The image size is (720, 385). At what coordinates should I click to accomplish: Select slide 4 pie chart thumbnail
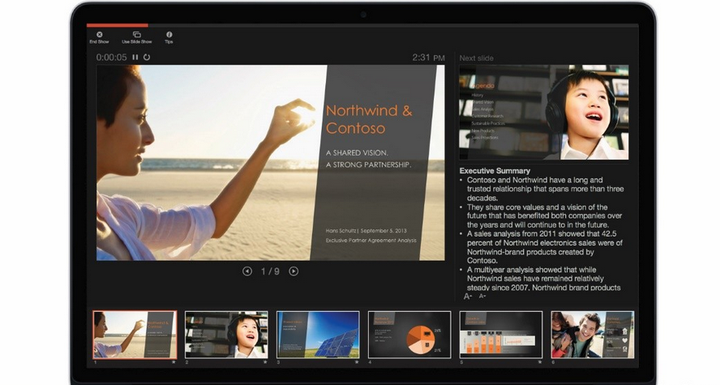click(410, 334)
